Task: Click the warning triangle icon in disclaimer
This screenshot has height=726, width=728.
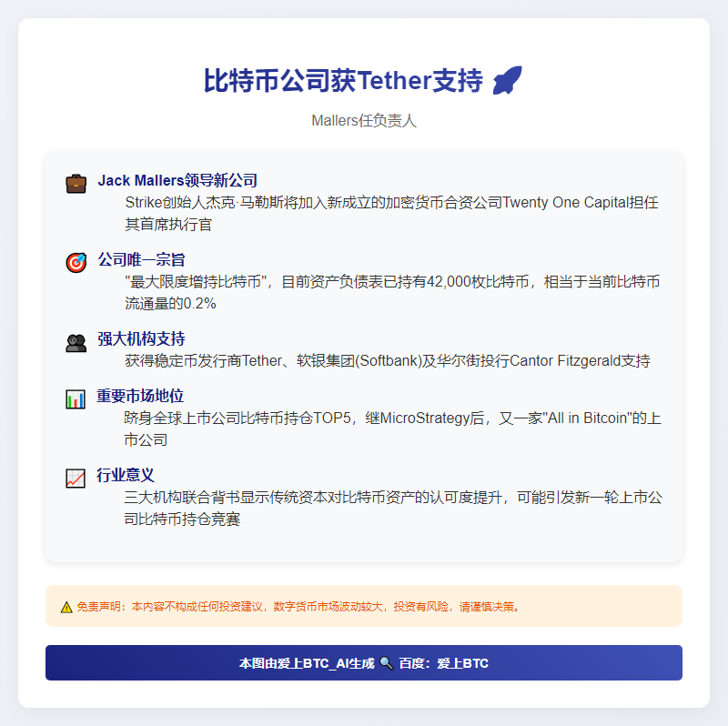Action: coord(66,607)
